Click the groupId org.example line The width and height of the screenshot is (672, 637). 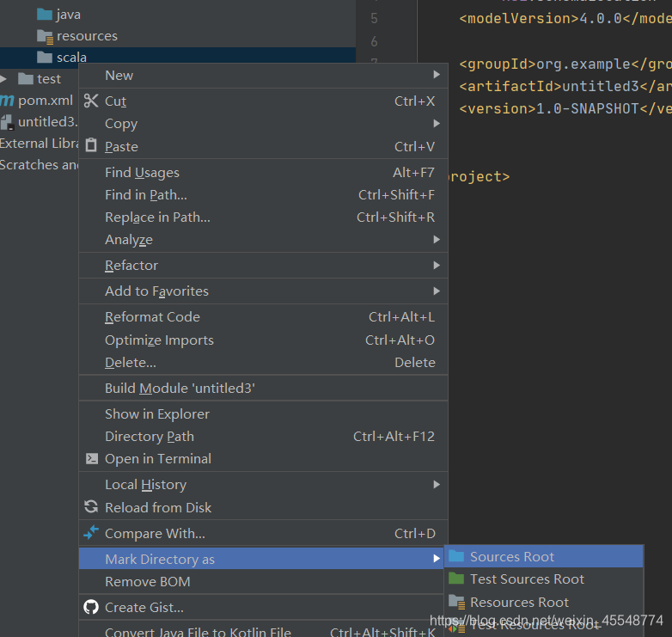565,64
